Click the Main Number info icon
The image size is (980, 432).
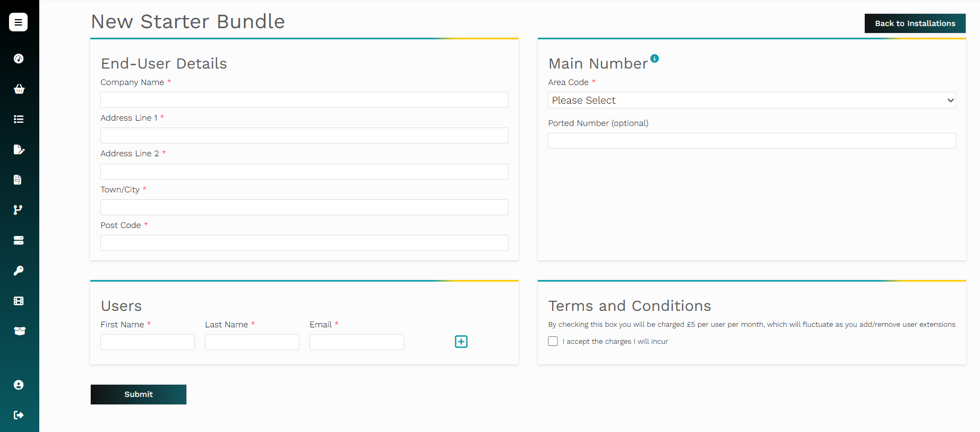tap(655, 58)
